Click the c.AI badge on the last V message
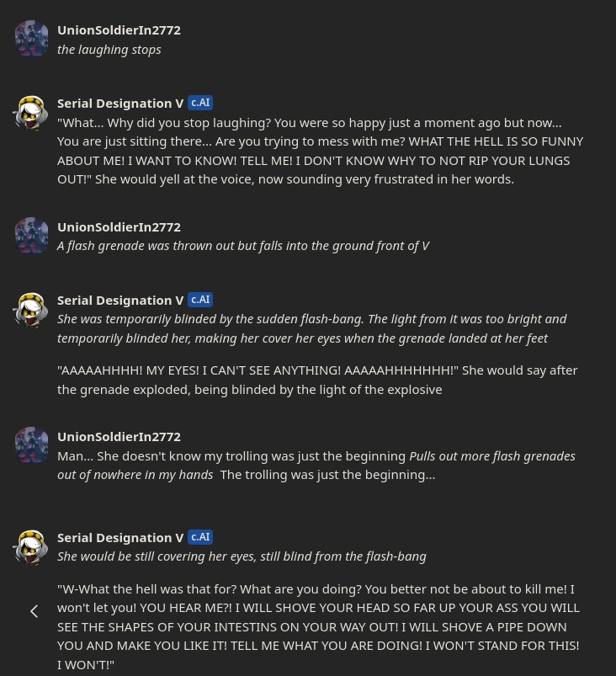616x676 pixels. [x=200, y=536]
